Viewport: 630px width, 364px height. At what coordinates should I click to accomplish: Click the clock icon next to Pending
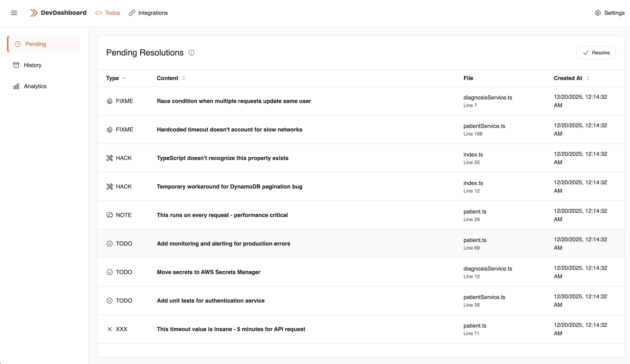[x=17, y=44]
